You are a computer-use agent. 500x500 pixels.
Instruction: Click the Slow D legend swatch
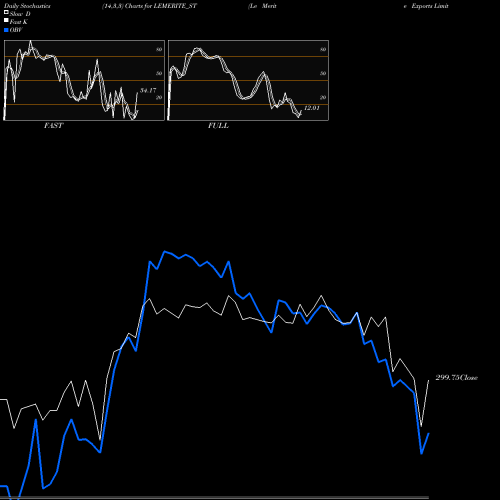coord(6,12)
